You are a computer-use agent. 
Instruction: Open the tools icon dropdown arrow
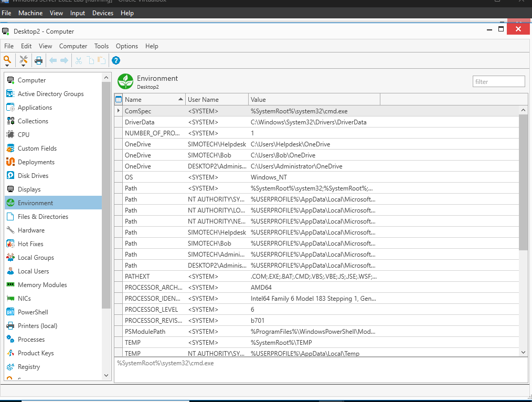pos(24,66)
